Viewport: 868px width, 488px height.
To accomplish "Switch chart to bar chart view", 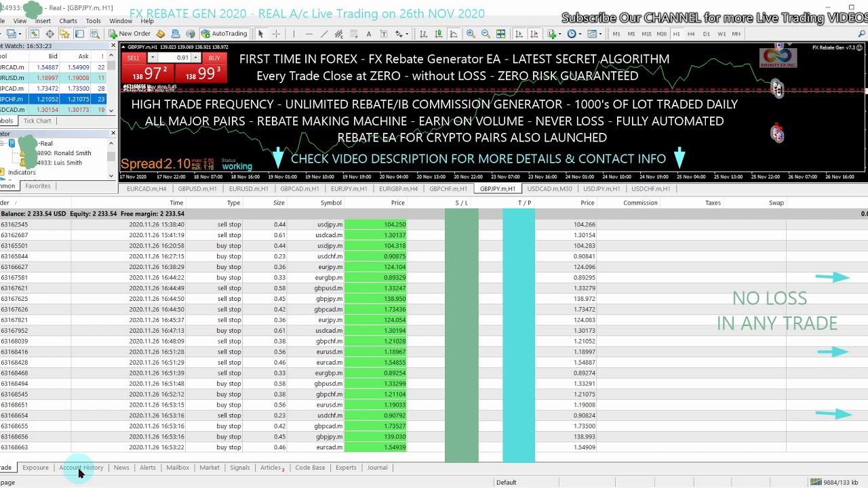I will pos(423,34).
